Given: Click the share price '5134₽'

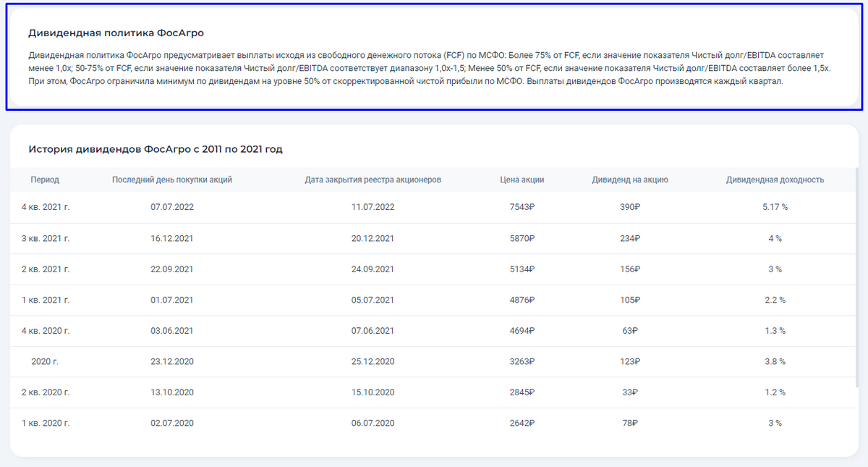Looking at the screenshot, I should pos(522,269).
